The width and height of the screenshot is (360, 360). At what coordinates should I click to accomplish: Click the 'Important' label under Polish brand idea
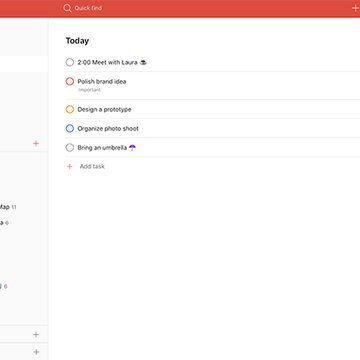click(x=89, y=90)
